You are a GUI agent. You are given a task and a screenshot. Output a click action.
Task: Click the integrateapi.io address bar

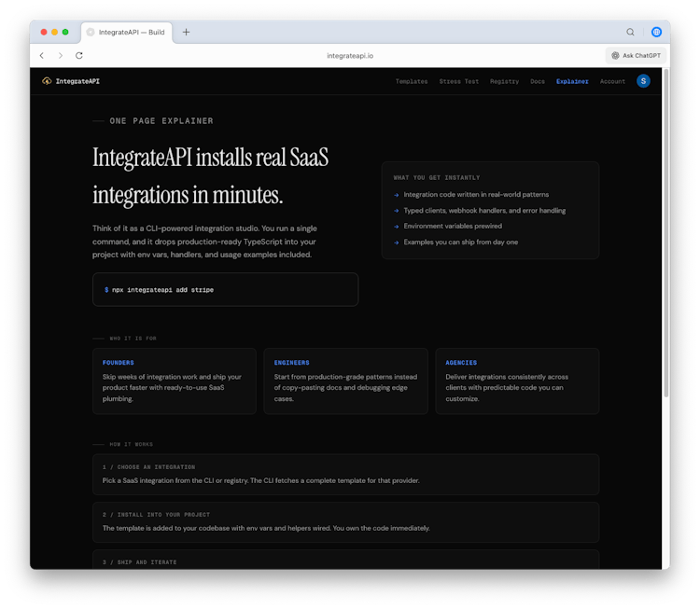click(x=350, y=56)
